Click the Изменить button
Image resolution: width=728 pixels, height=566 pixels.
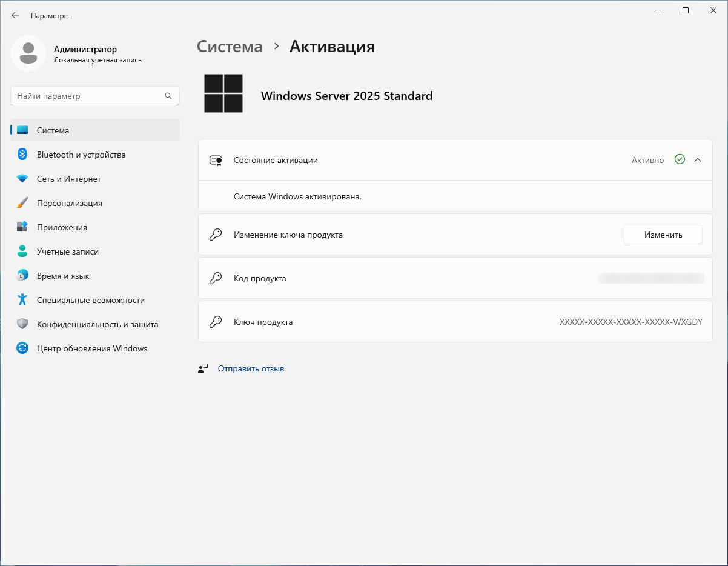pos(663,235)
